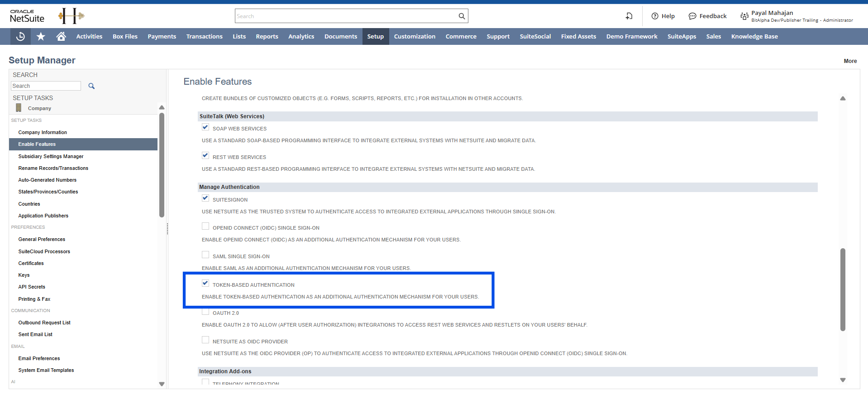868x395 pixels.
Task: Open System Email Templates link
Action: 46,370
